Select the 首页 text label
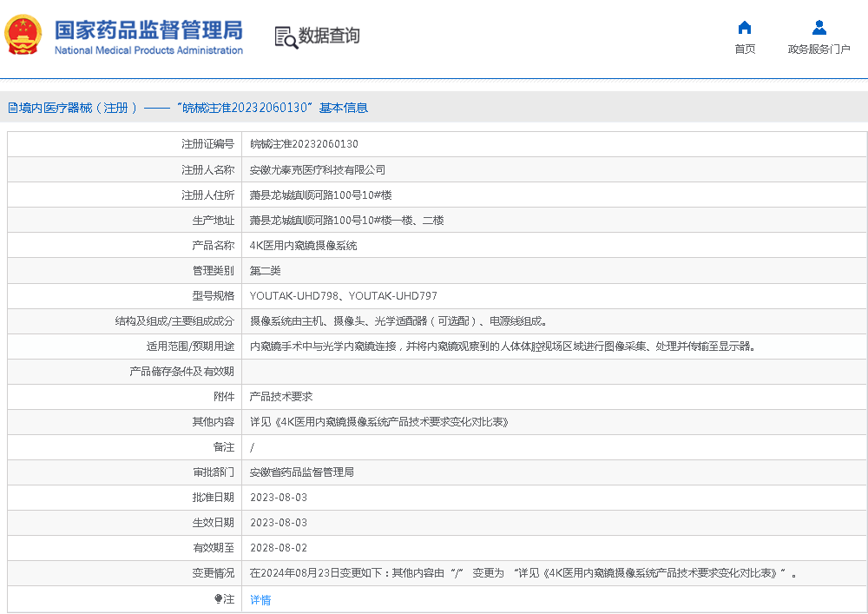 click(x=744, y=50)
